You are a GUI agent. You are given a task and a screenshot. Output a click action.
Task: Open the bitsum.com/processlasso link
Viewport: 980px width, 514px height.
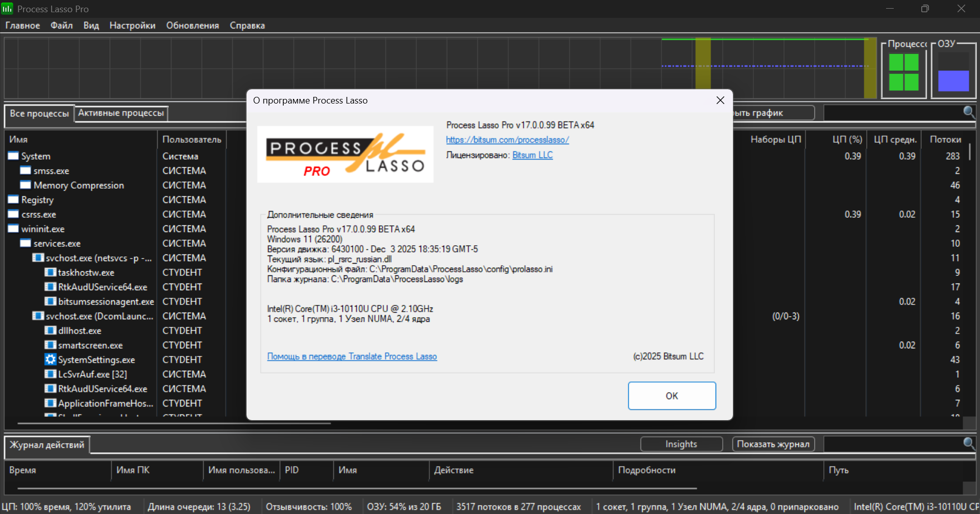pos(507,140)
